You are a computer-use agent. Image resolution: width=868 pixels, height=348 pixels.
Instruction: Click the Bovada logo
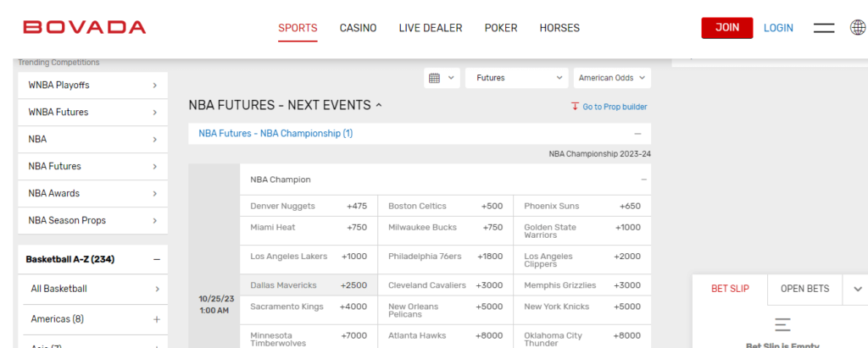tap(85, 27)
